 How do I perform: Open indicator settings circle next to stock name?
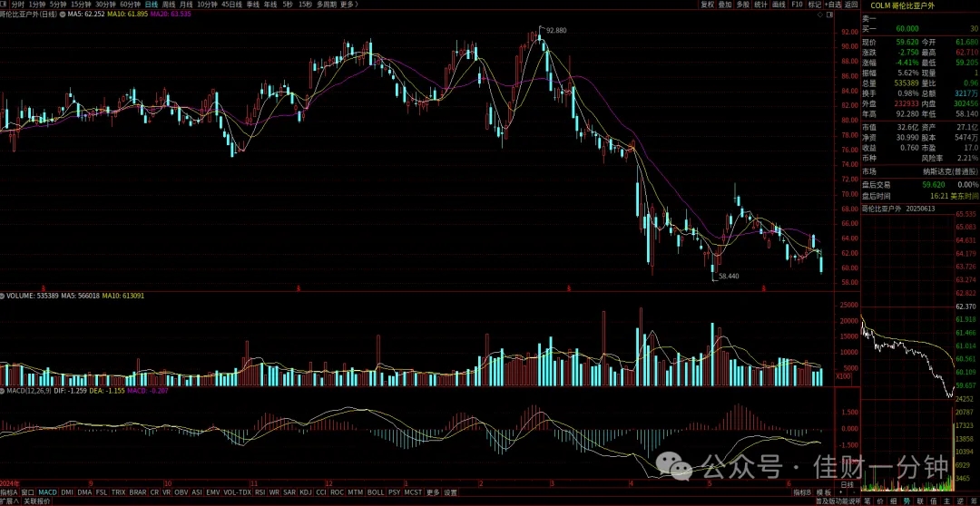click(x=62, y=14)
